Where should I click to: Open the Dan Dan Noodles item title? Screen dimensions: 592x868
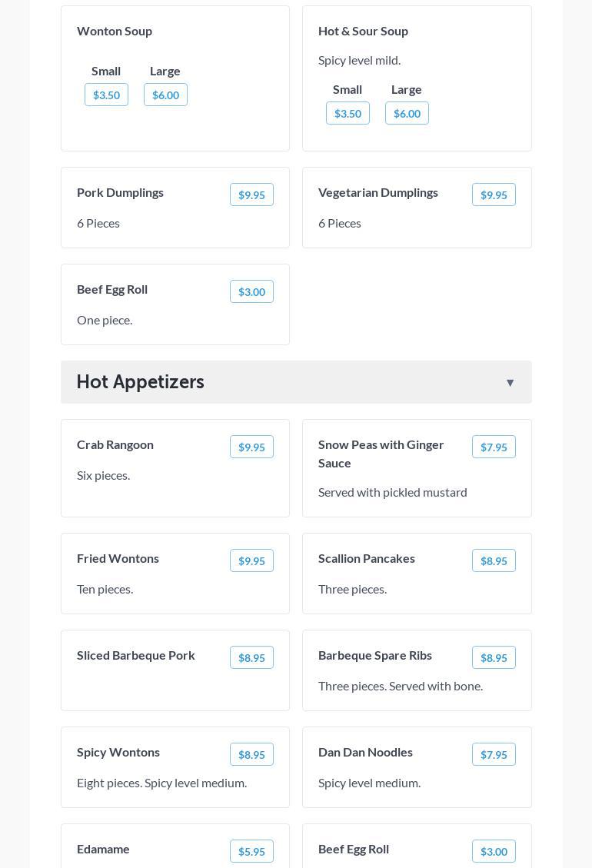[x=365, y=753]
